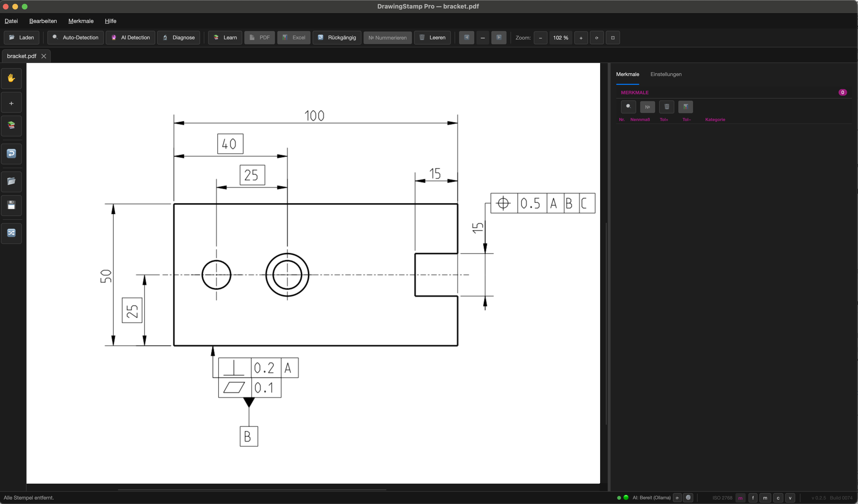Image resolution: width=858 pixels, height=504 pixels.
Task: Click the chart export icon in Merkmale panel
Action: pyautogui.click(x=685, y=107)
